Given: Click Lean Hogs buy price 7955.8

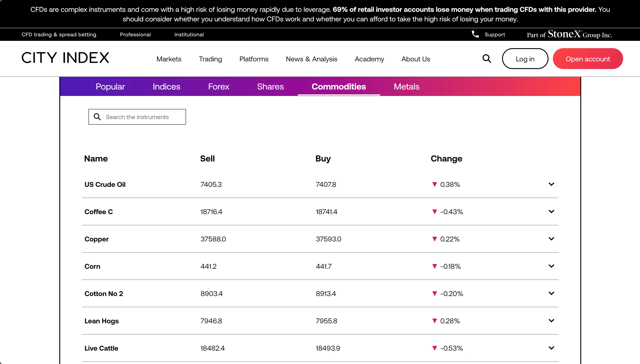Looking at the screenshot, I should [327, 321].
